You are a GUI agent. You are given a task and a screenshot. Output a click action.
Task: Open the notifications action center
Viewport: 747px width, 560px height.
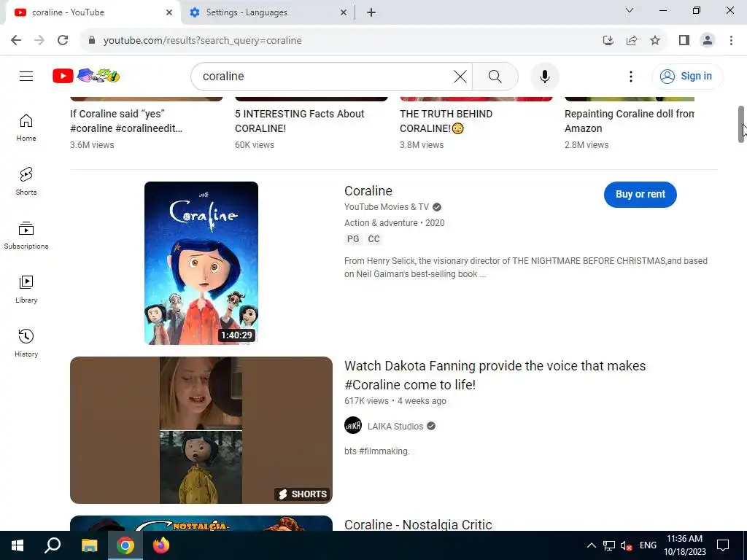(x=723, y=545)
